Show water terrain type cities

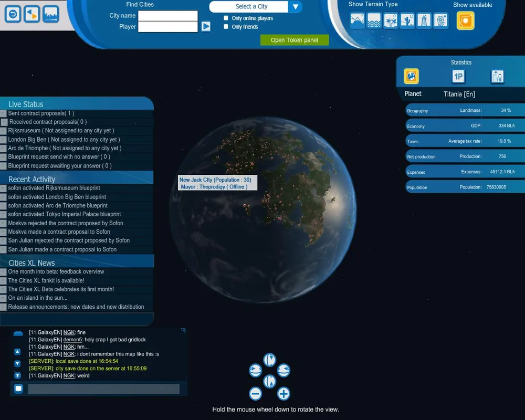point(374,20)
